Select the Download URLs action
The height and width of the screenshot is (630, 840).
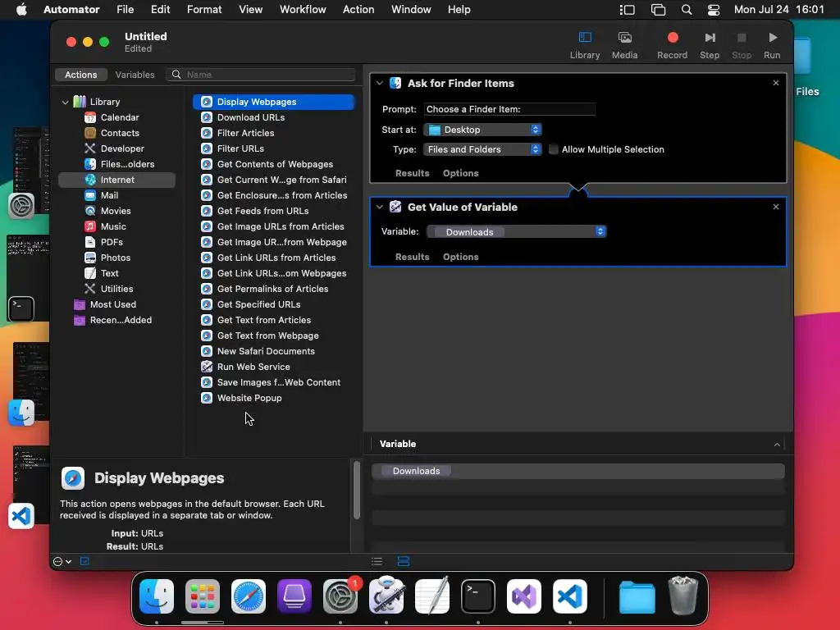251,117
